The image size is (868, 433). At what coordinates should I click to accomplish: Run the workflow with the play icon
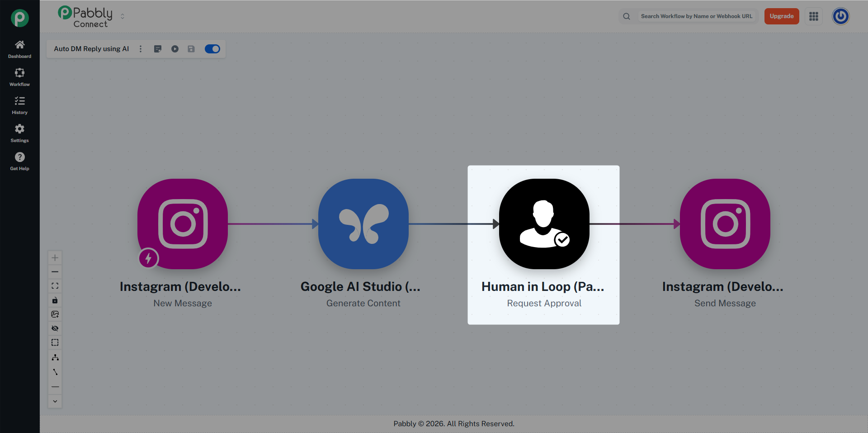click(x=175, y=49)
